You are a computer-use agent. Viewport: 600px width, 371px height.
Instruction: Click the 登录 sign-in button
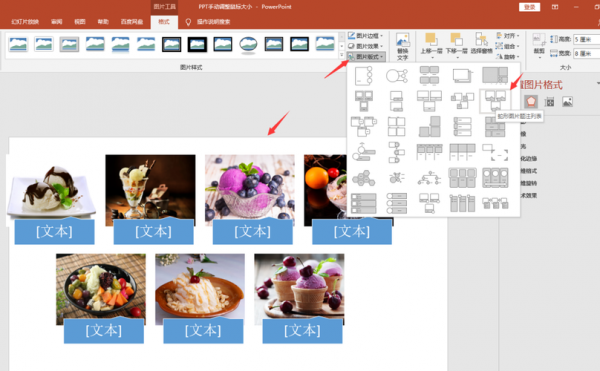[530, 7]
